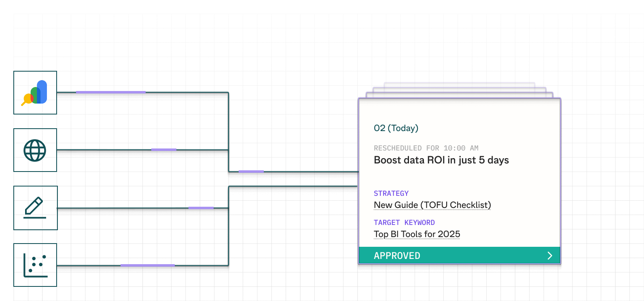Open the pencil edit icon
The image size is (644, 301).
click(35, 208)
